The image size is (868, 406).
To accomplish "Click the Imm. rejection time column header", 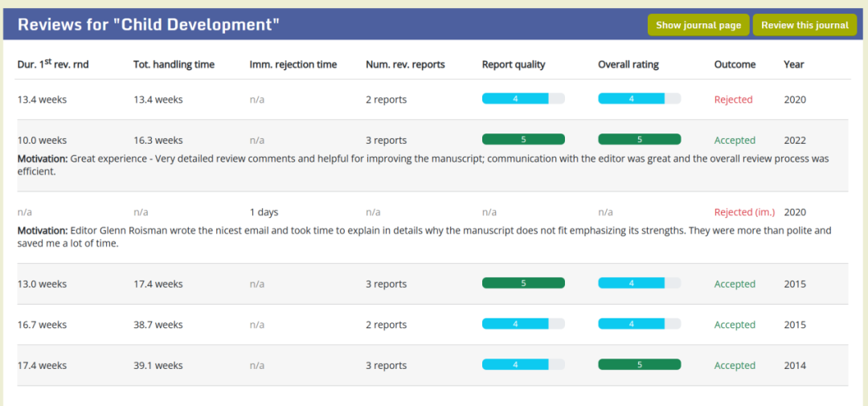I will pyautogui.click(x=293, y=65).
